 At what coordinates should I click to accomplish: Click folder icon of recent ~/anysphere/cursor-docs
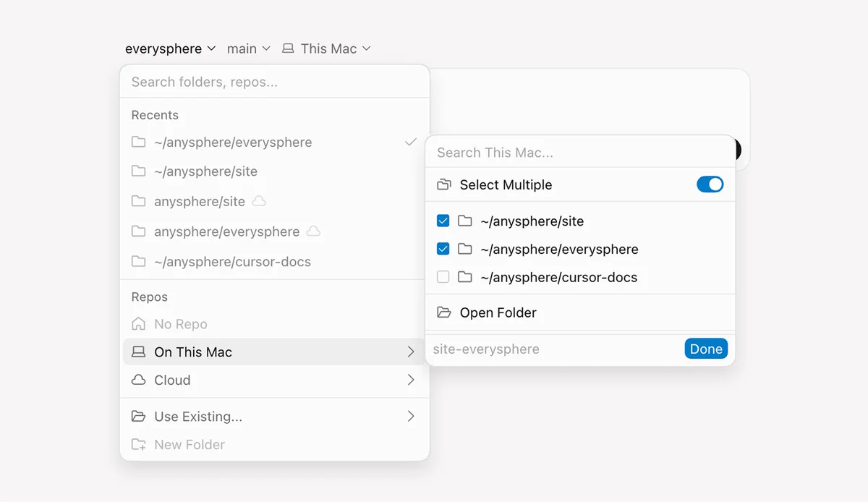pos(138,262)
